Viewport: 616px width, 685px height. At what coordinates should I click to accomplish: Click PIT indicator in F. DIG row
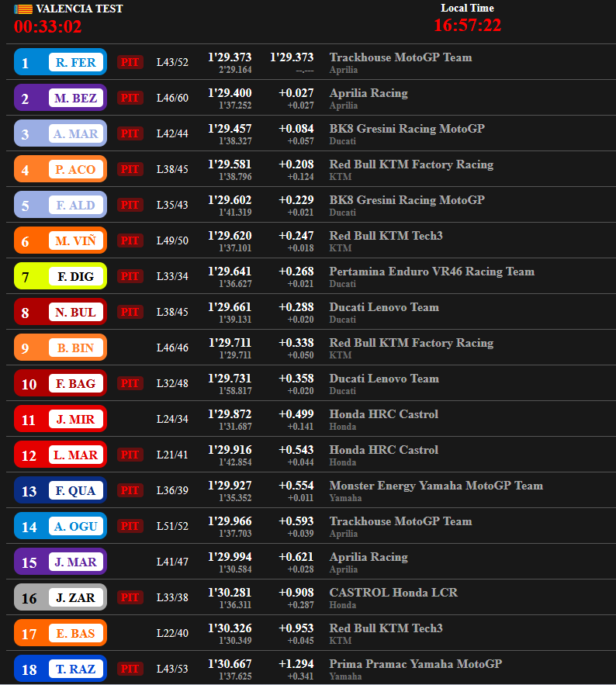coord(130,276)
